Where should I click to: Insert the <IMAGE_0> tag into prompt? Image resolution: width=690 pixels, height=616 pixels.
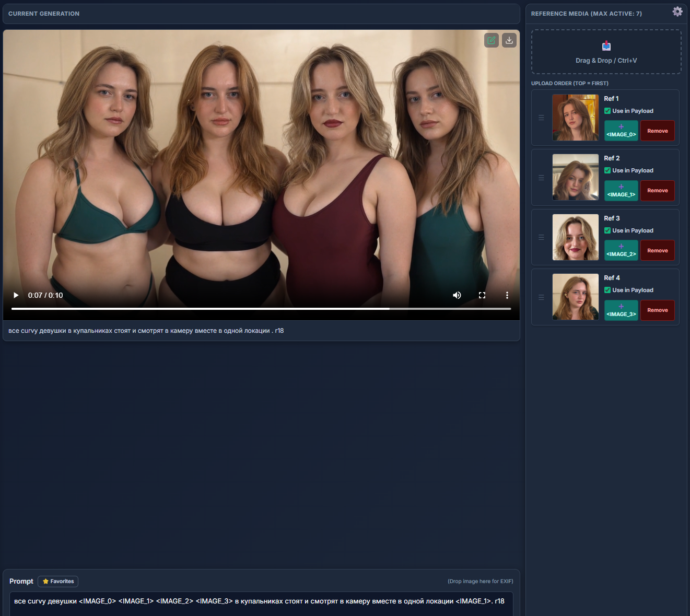tap(621, 131)
